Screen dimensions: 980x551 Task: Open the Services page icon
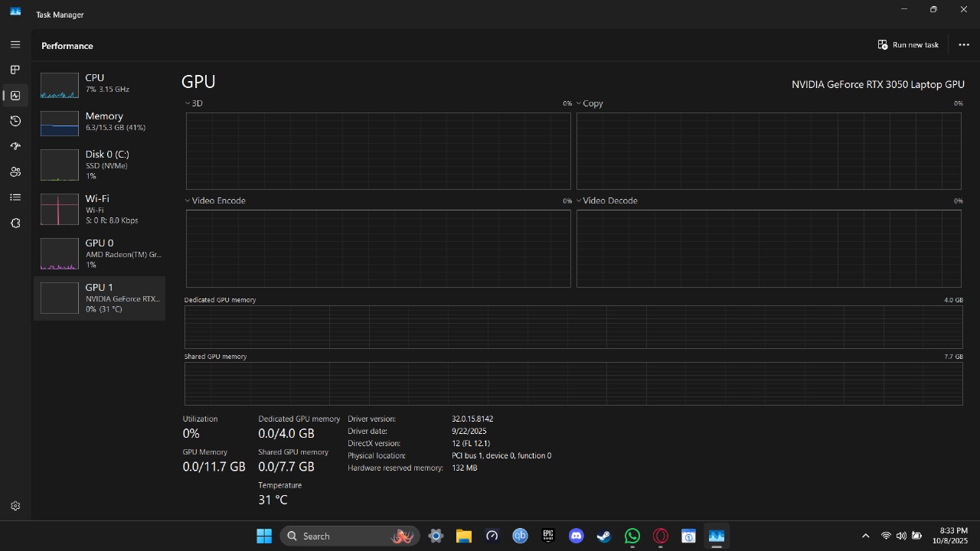click(15, 223)
